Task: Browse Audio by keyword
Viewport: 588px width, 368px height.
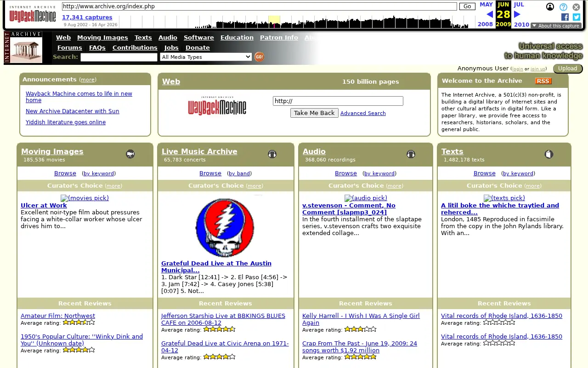Action: (x=379, y=174)
